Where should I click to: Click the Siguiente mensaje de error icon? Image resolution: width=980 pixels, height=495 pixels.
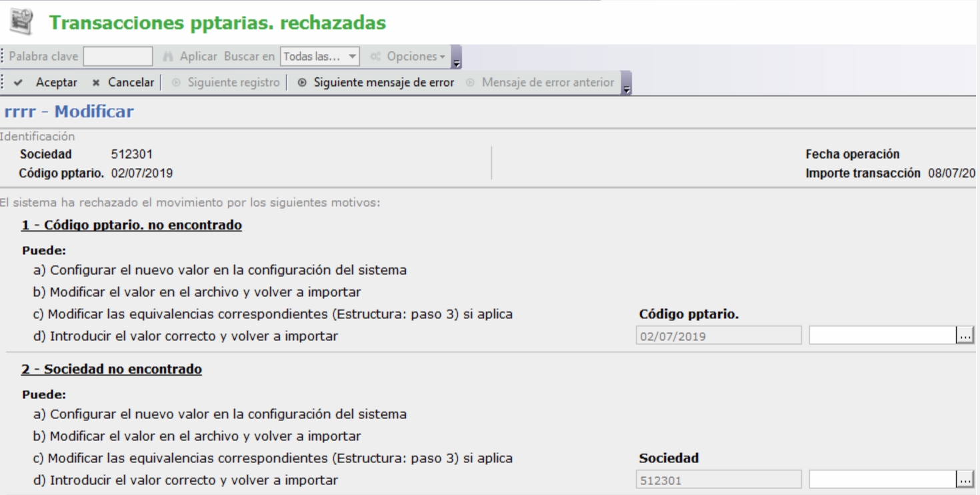click(302, 83)
